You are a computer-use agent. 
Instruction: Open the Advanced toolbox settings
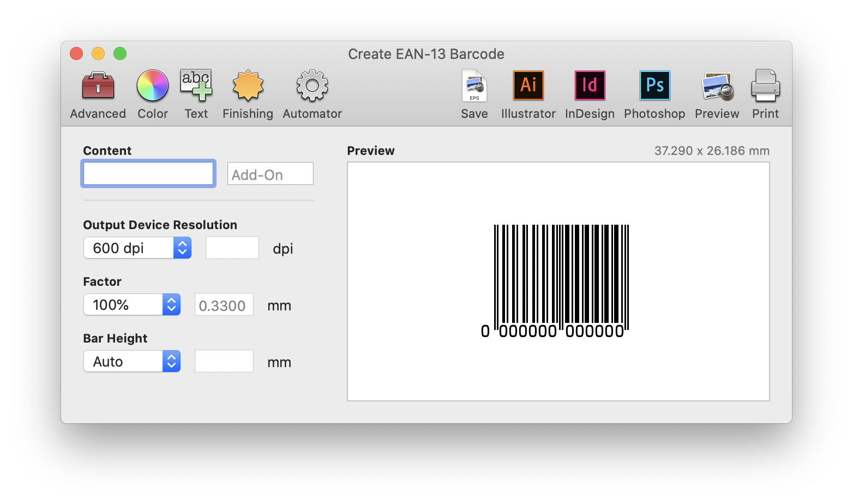[98, 86]
